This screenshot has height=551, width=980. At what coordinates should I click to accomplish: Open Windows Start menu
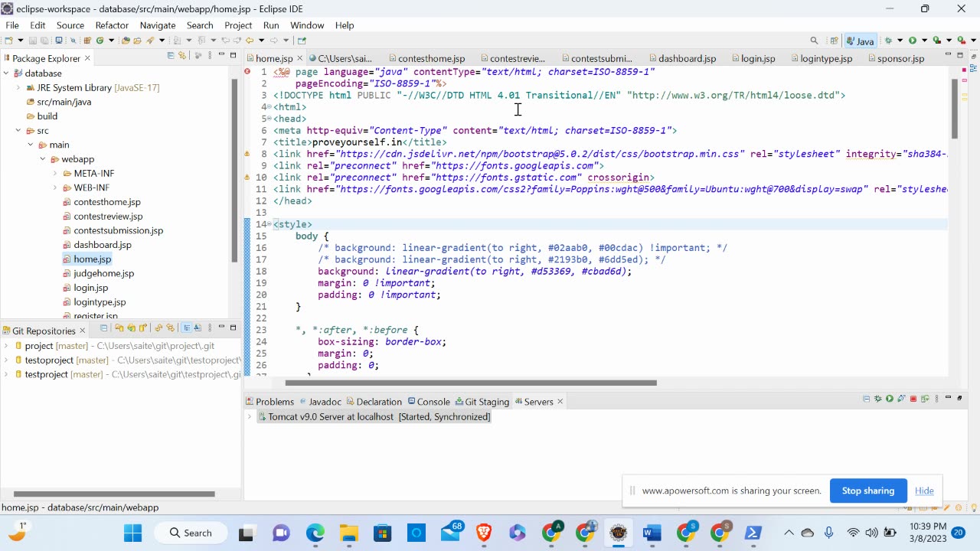tap(132, 533)
